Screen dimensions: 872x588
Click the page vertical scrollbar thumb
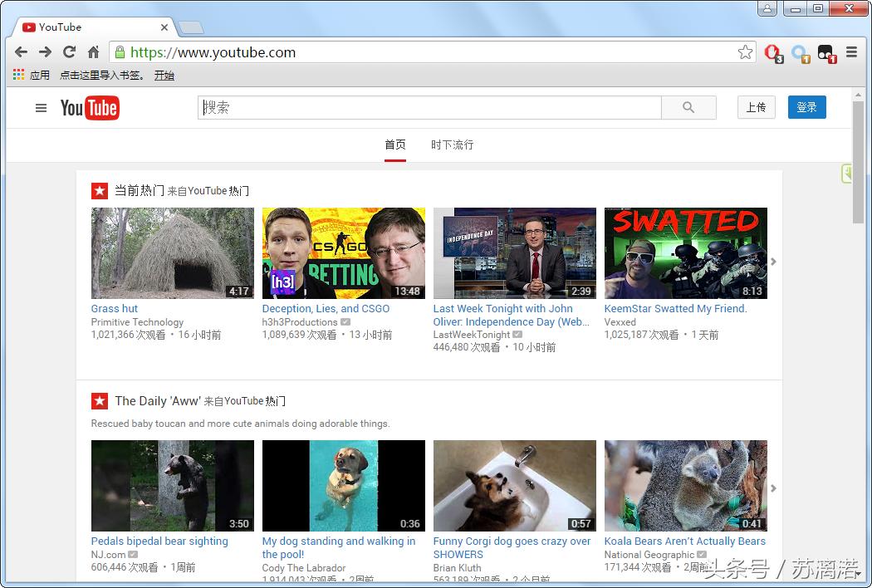(858, 161)
